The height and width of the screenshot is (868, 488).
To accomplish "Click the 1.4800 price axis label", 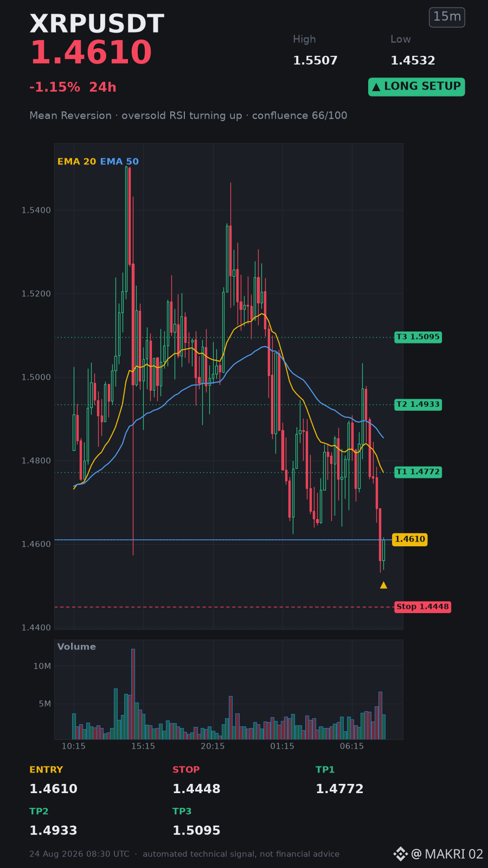I will [36, 461].
